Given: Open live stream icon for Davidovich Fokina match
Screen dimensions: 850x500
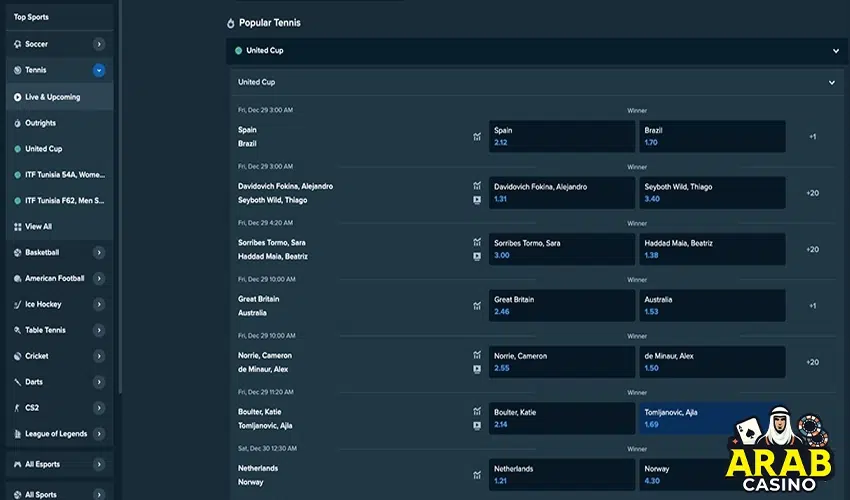Looking at the screenshot, I should [x=477, y=200].
